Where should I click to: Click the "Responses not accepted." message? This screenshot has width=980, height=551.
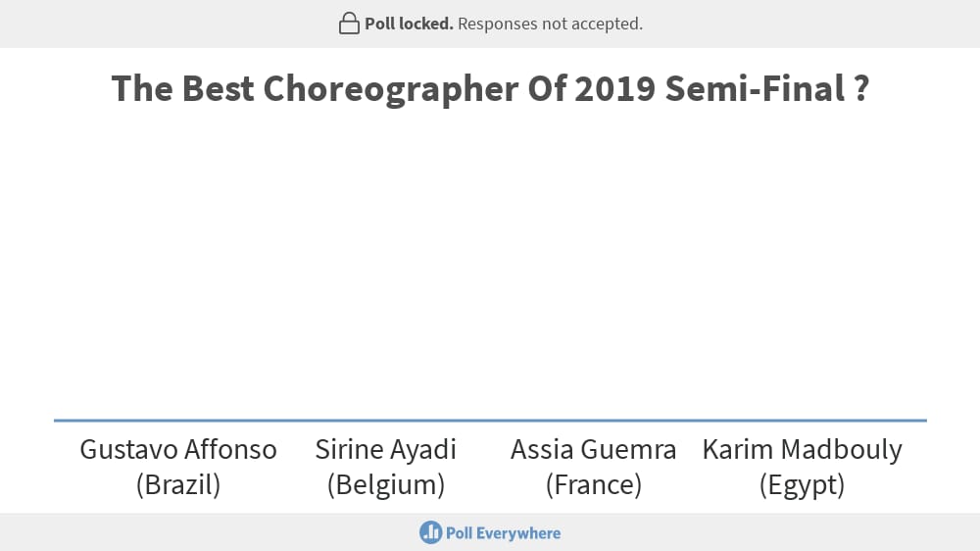point(550,24)
